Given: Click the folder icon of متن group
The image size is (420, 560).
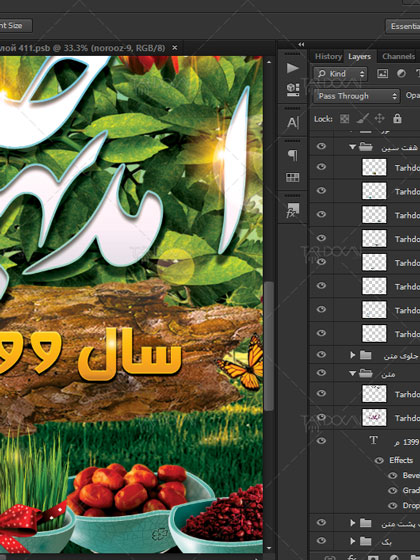Looking at the screenshot, I should (x=366, y=374).
